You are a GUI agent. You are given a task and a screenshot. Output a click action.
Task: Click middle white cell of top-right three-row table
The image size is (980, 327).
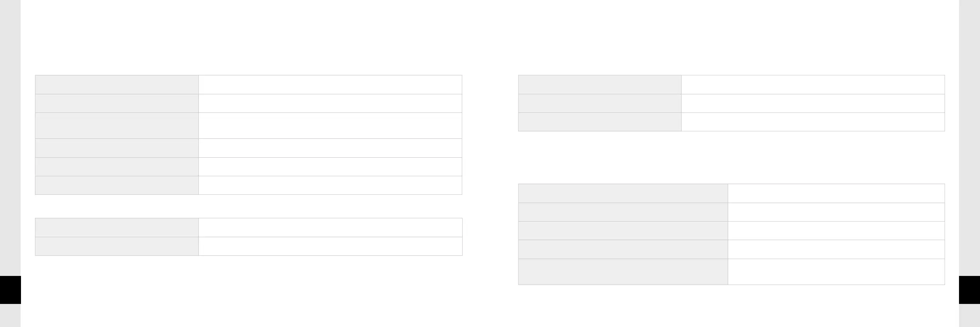point(813,103)
